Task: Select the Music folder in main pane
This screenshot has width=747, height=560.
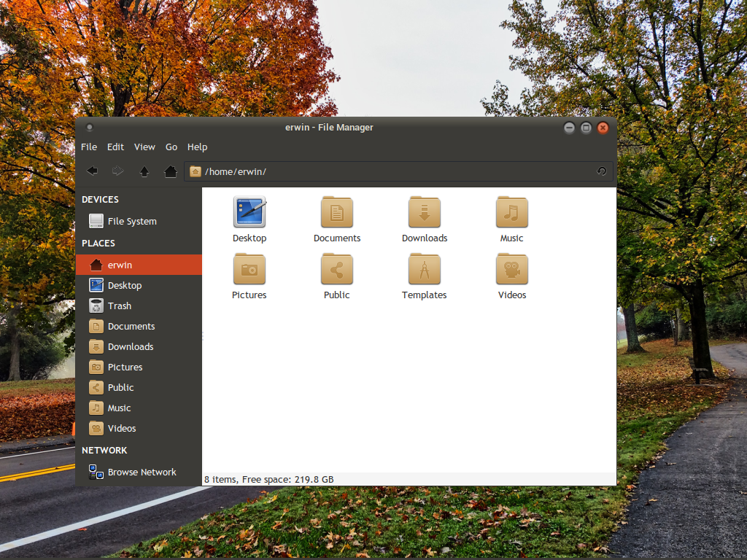Action: click(x=511, y=219)
